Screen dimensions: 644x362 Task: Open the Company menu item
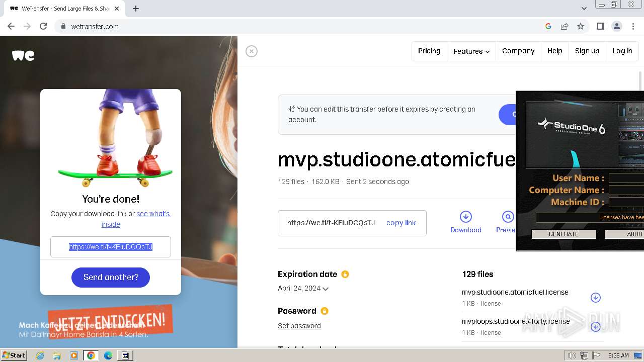tap(518, 51)
